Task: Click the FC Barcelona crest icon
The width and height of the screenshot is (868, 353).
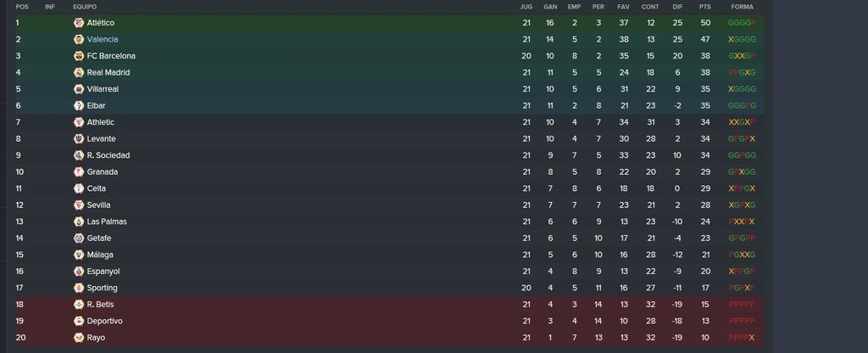Action: point(79,56)
